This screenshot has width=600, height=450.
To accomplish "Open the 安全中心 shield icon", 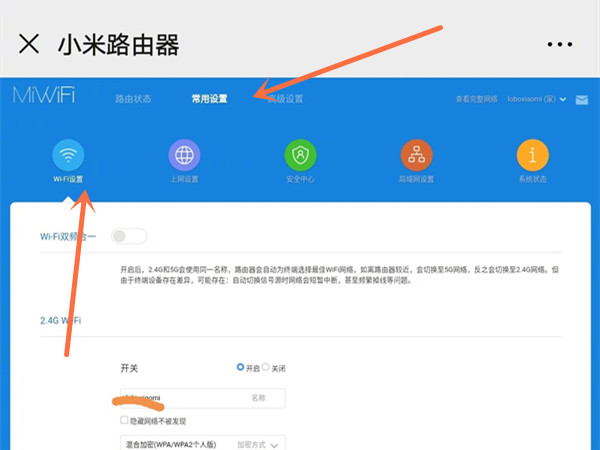I will coord(300,155).
